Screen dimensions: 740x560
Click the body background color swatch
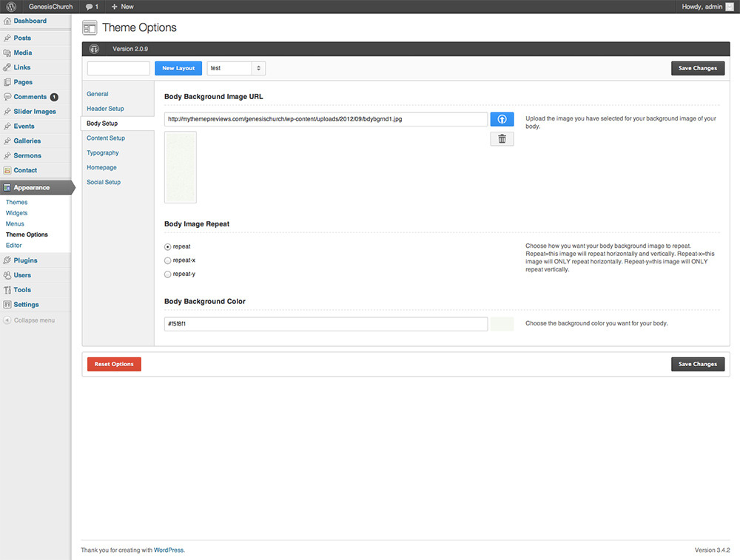pyautogui.click(x=502, y=324)
